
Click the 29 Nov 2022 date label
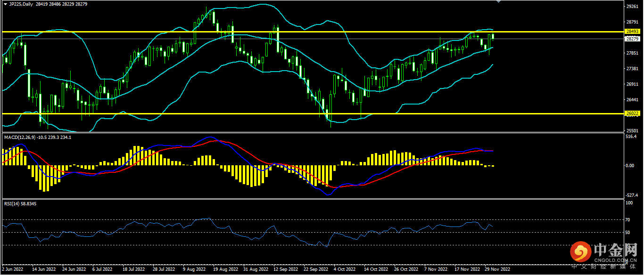[497, 270]
